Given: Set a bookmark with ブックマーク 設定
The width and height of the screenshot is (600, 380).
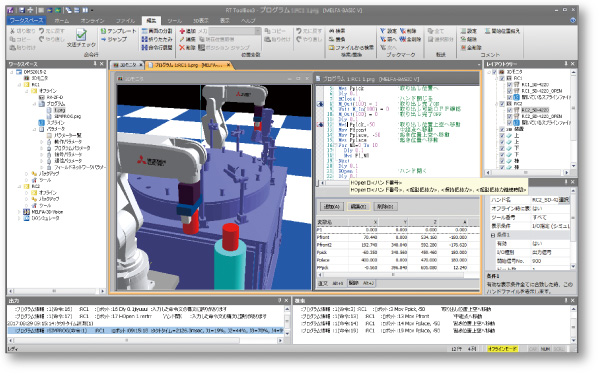Looking at the screenshot, I should pos(388,31).
